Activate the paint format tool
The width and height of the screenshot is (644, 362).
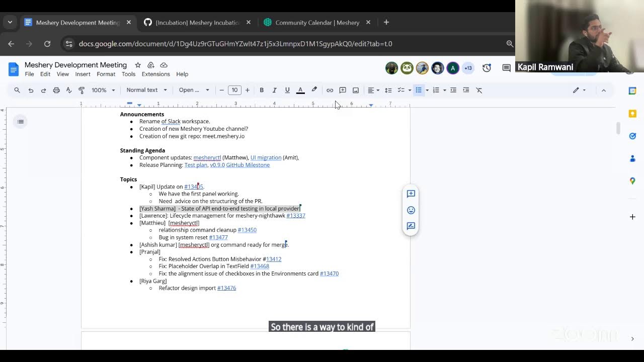[x=82, y=90]
